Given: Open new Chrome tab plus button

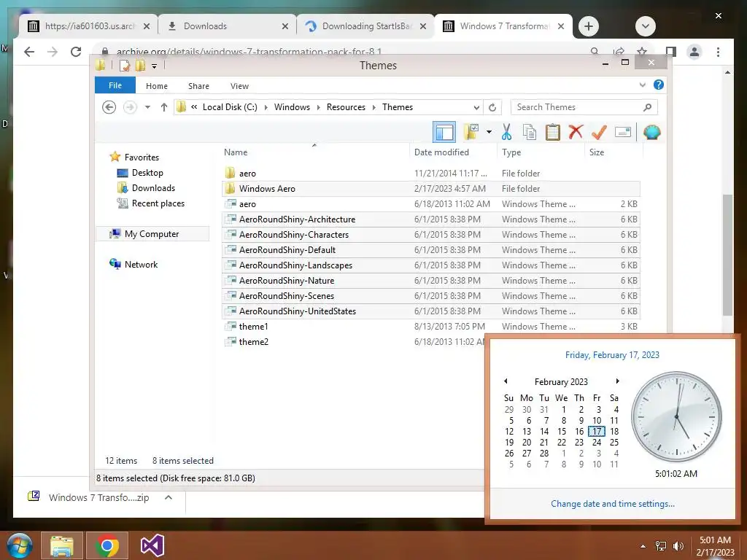Looking at the screenshot, I should pos(589,26).
